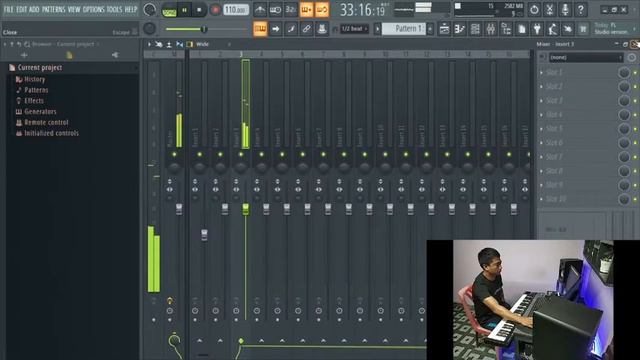Toggle the metronome icon

tap(260, 9)
